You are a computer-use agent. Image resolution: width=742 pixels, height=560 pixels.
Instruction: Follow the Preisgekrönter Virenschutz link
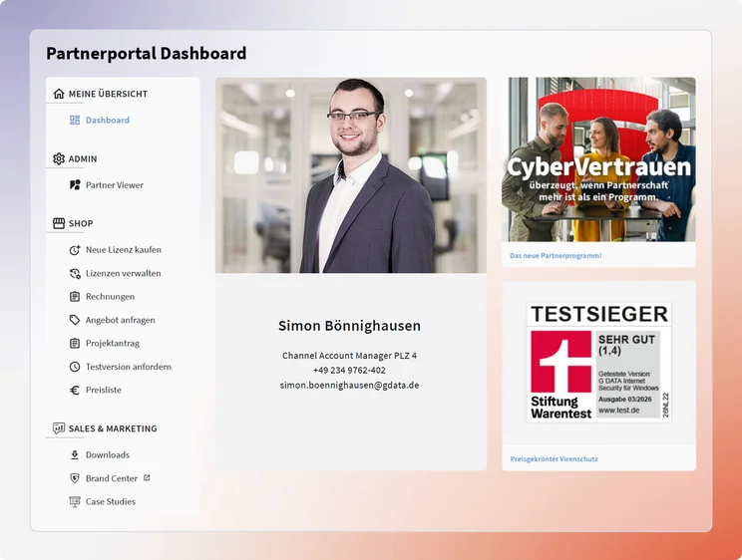(554, 458)
